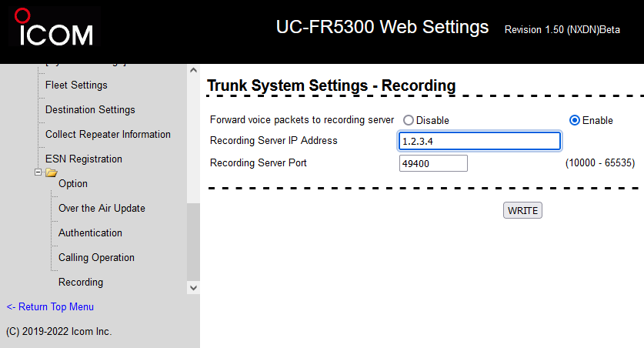Select the Enable radio button
The image size is (644, 348).
[x=574, y=120]
